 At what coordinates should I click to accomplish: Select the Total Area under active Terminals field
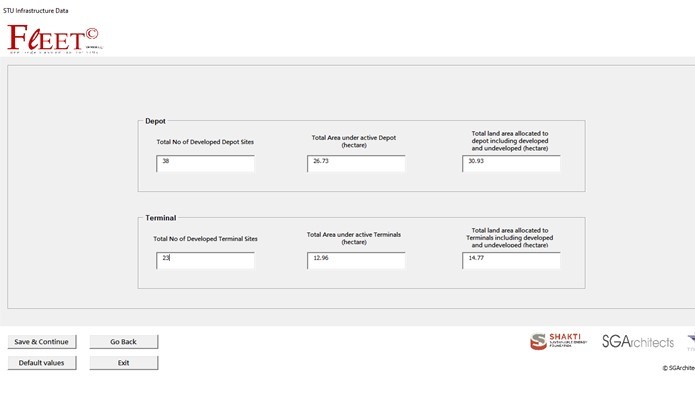[356, 261]
